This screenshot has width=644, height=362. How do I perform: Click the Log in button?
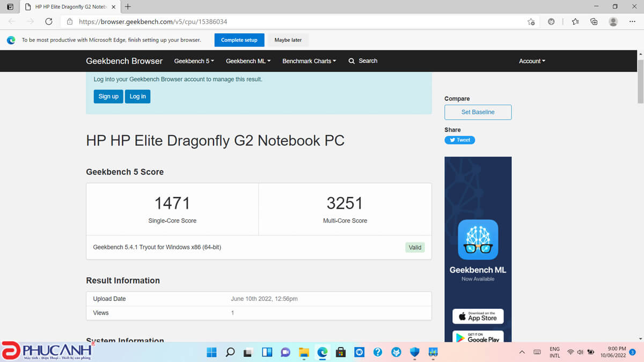point(137,97)
